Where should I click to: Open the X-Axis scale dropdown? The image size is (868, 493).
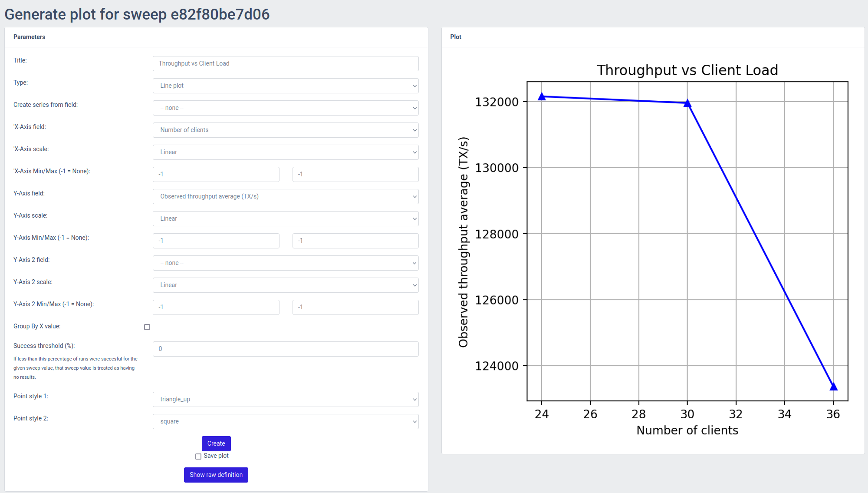click(285, 152)
